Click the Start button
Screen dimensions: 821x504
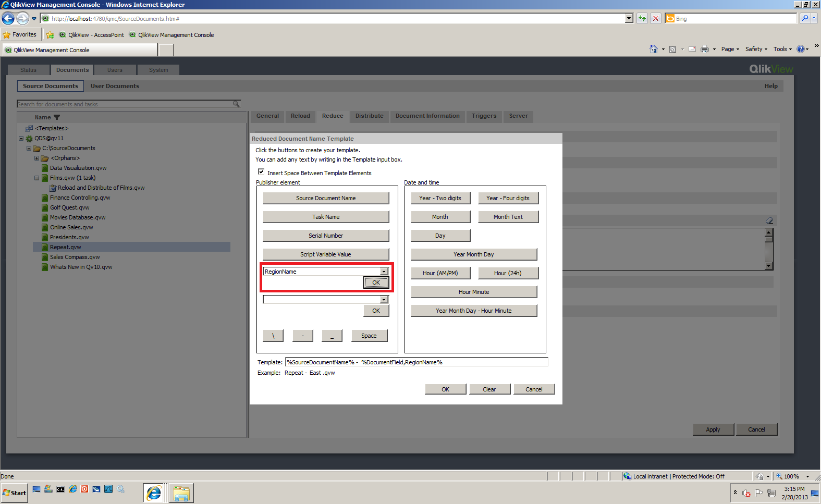pyautogui.click(x=15, y=493)
